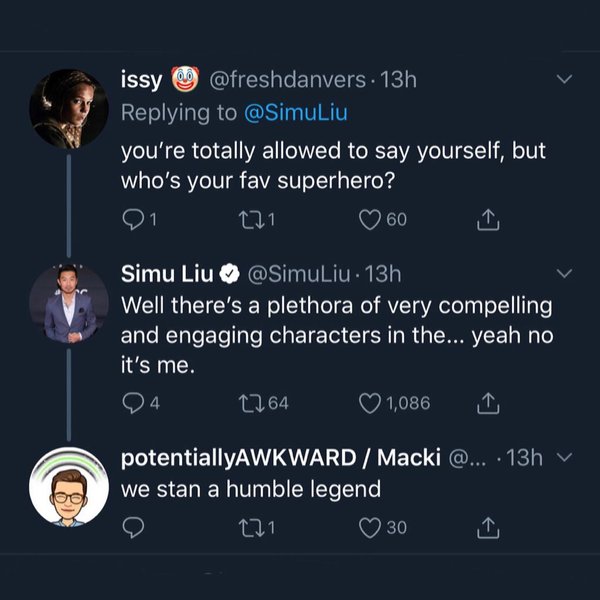The image size is (600, 600).
Task: Share issy's tweet
Action: pos(489,220)
